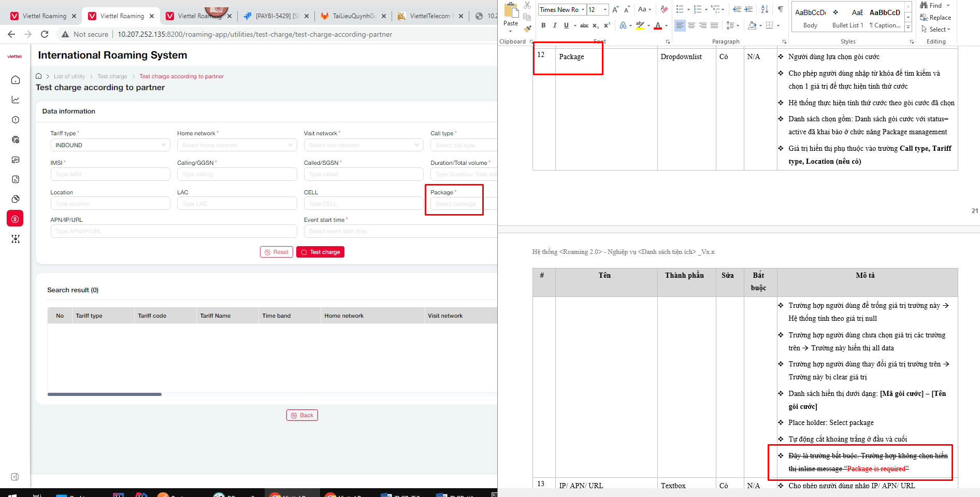980x497 pixels.
Task: Apply text highlight color in Word ribbon
Action: [640, 25]
